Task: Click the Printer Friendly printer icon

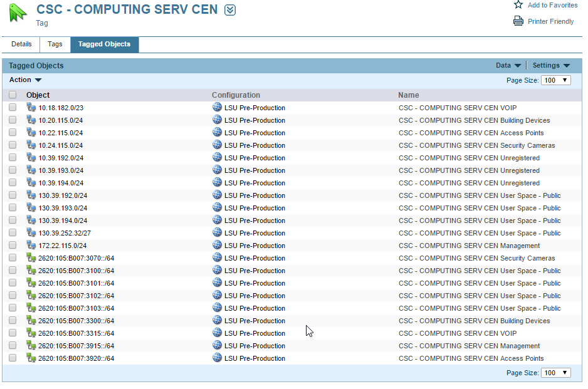Action: tap(518, 21)
